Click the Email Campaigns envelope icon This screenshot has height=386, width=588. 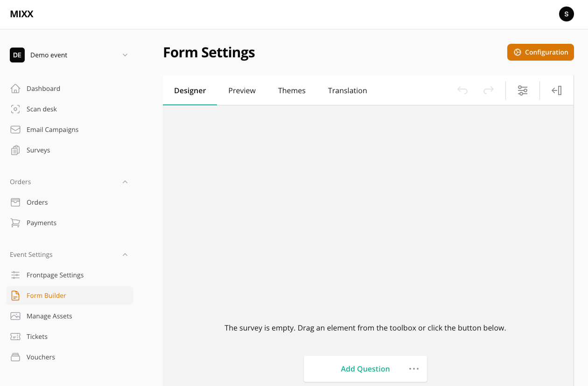[15, 130]
